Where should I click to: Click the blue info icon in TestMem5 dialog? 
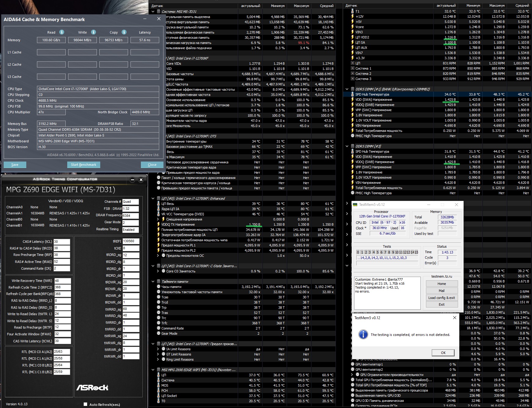pyautogui.click(x=363, y=334)
